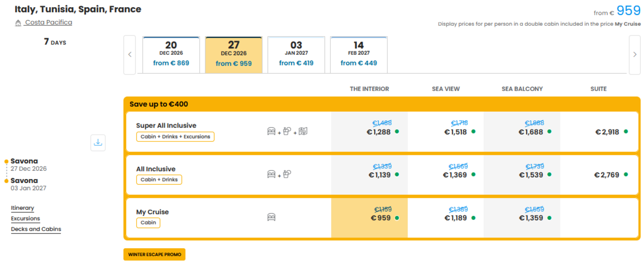Click the map excursions icon in Super All Inclusive
This screenshot has height=265, width=644.
coord(303,131)
